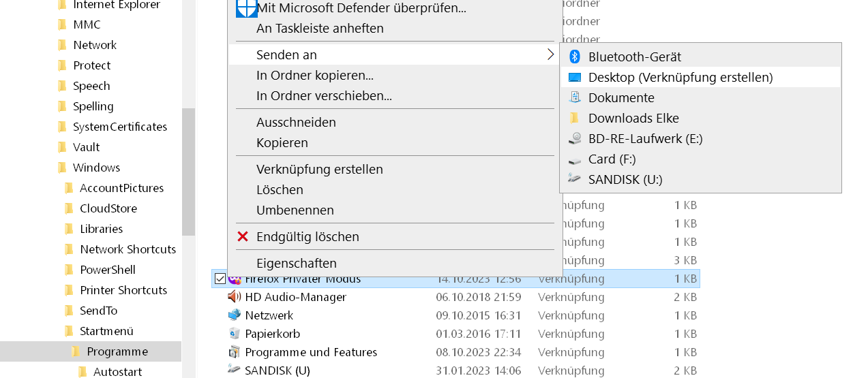Click the SANDISK (U:) drive icon in submenu
This screenshot has height=378, width=868.
pos(575,179)
